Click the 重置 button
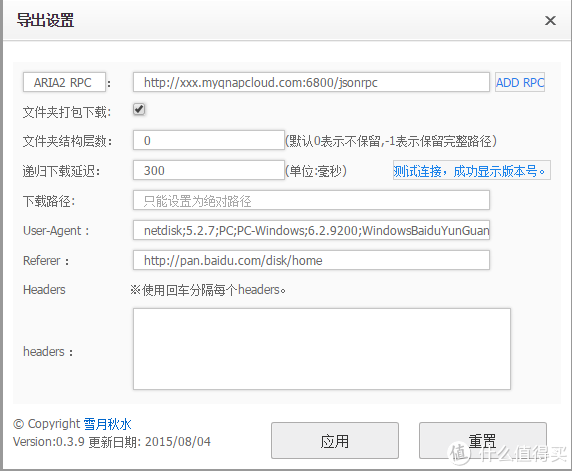572x471 pixels. [x=483, y=441]
